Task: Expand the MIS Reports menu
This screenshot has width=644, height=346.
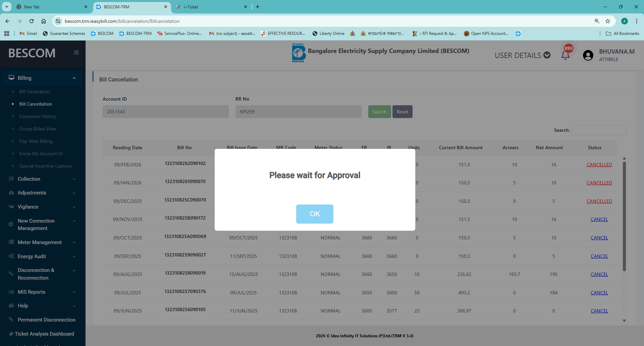Action: (x=43, y=292)
